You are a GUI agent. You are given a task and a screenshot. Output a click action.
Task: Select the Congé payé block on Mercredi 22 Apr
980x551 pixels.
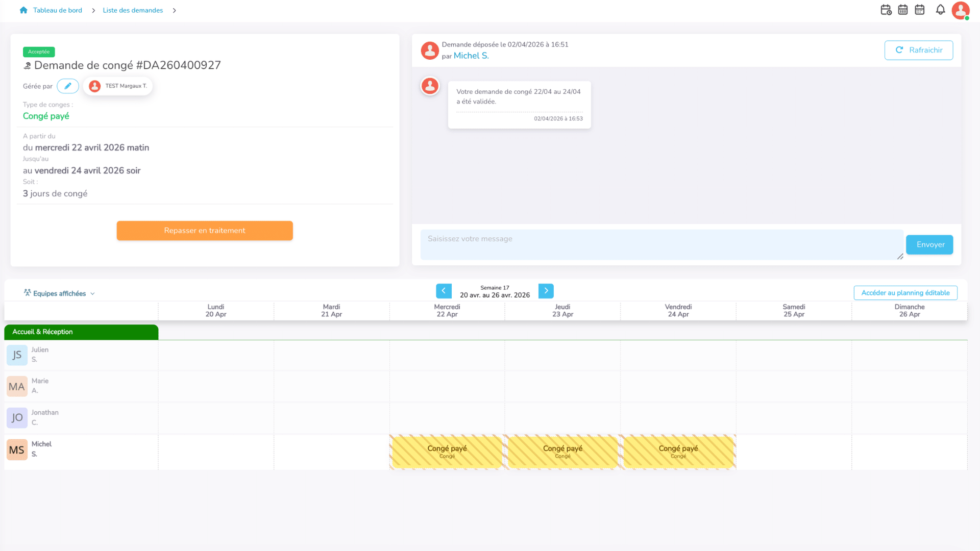click(x=447, y=452)
